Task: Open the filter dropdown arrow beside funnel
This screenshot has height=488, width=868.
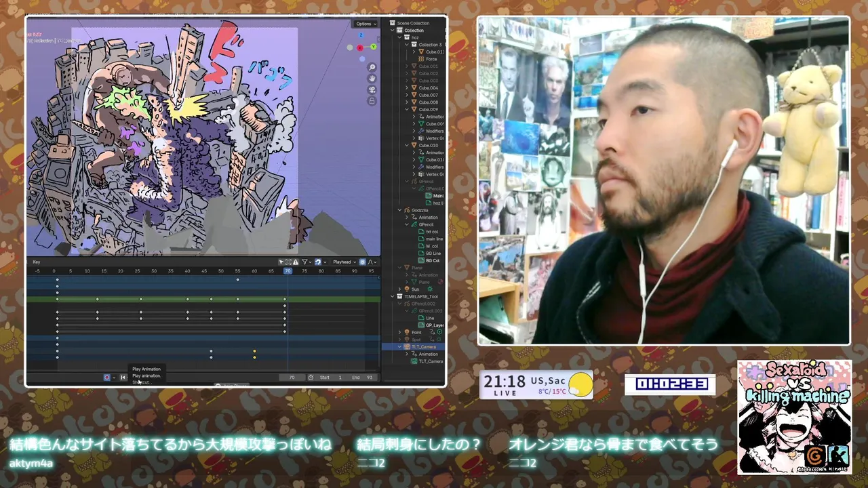Action: coord(311,262)
